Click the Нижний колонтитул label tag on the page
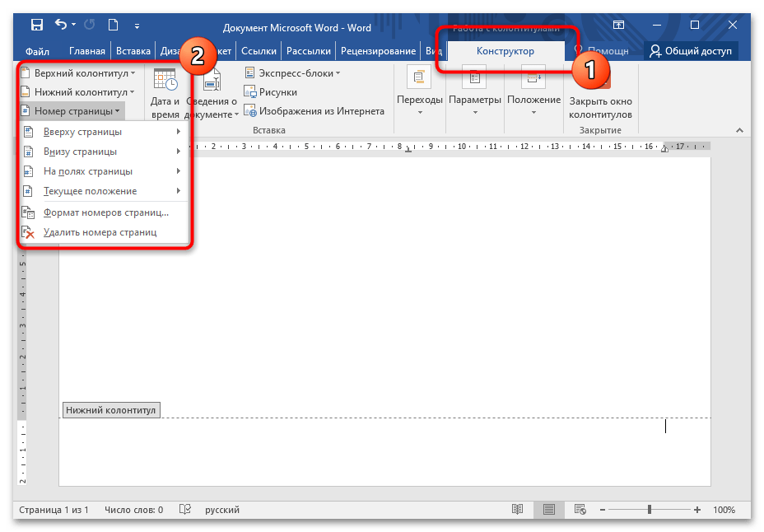The width and height of the screenshot is (764, 532). [x=111, y=410]
